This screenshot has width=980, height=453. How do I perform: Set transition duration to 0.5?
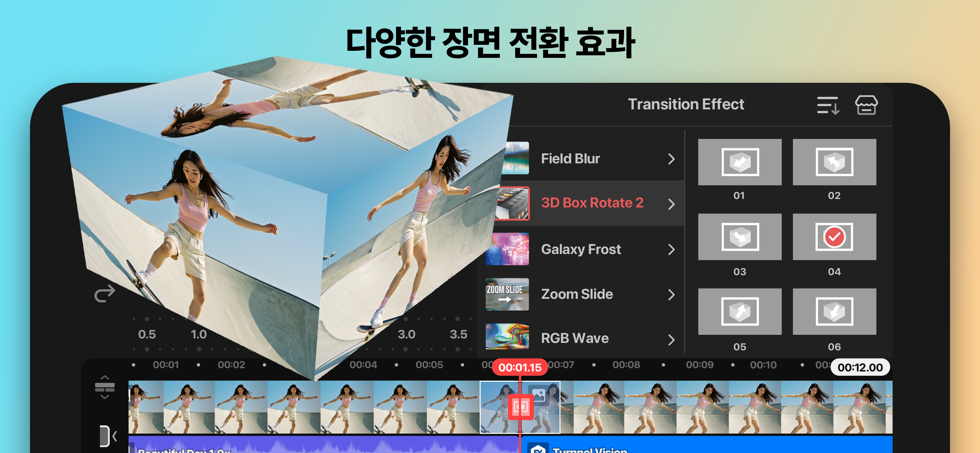coord(147,334)
